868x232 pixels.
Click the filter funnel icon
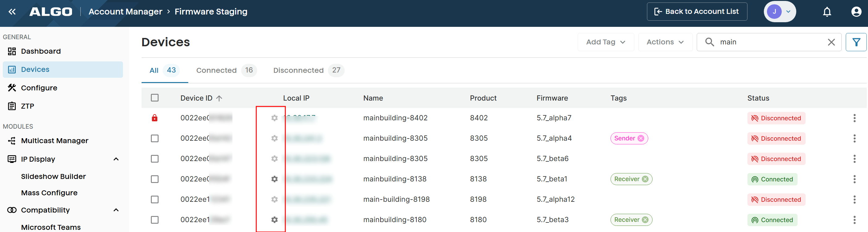point(856,42)
